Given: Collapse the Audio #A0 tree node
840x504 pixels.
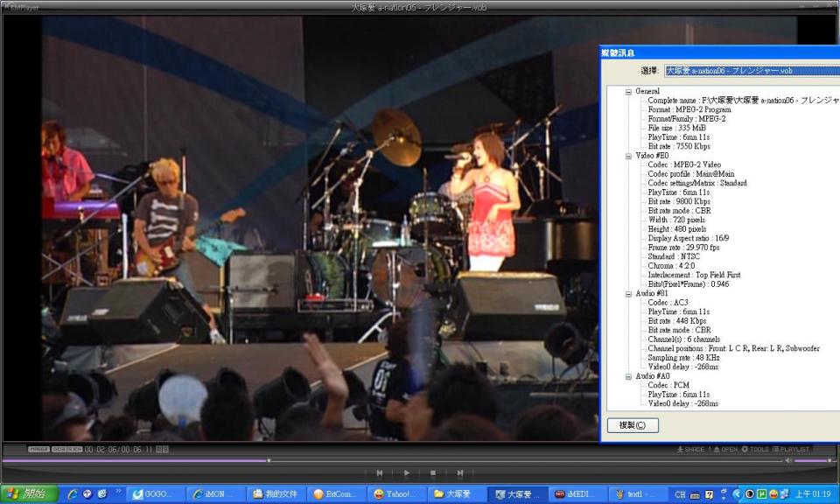Looking at the screenshot, I should click(x=627, y=376).
